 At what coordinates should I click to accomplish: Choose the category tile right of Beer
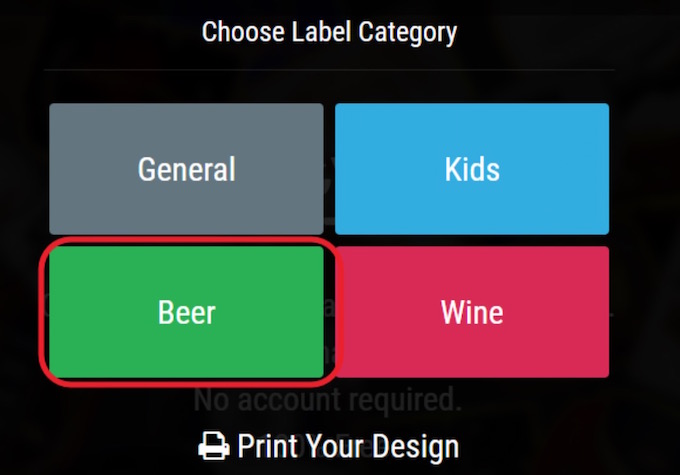472,313
